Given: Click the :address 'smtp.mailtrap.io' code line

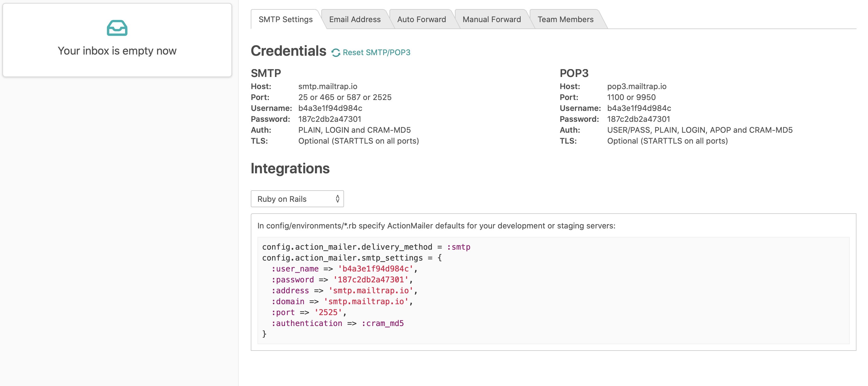Looking at the screenshot, I should (x=344, y=291).
